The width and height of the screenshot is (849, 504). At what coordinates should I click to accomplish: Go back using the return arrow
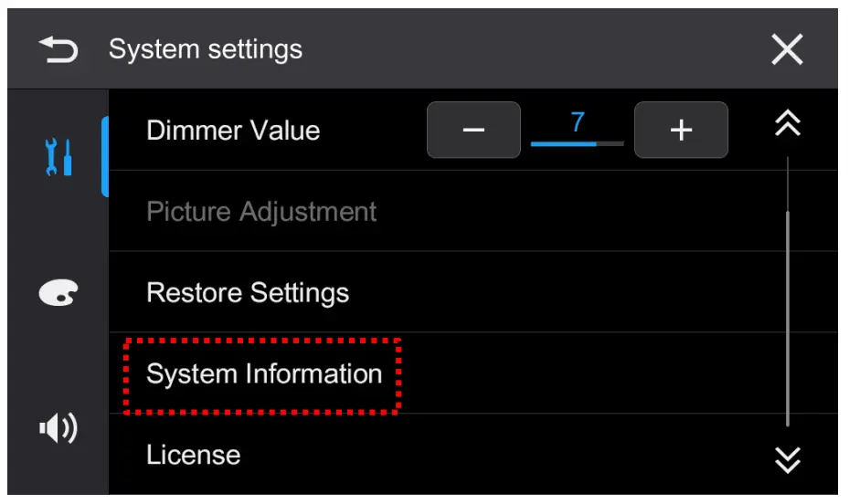click(58, 49)
